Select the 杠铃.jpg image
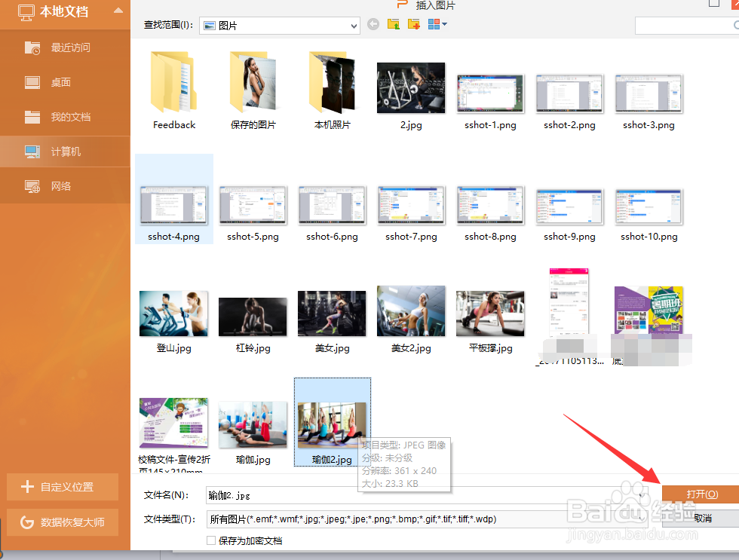The height and width of the screenshot is (560, 739). click(x=253, y=325)
